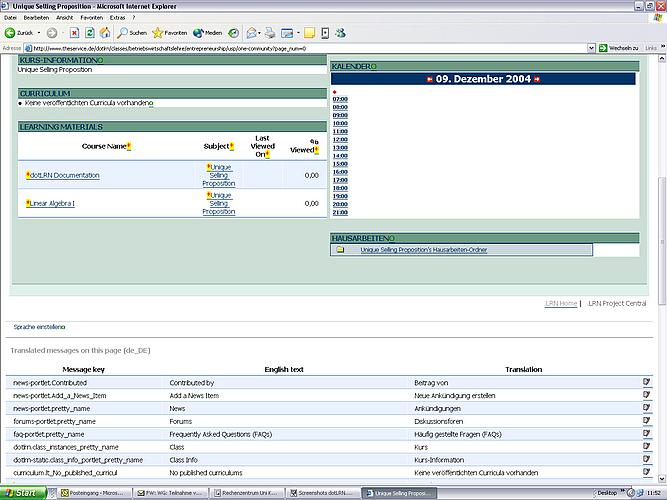
Task: Switch to Rechenzentrum Uni taskbar window
Action: pos(246,493)
